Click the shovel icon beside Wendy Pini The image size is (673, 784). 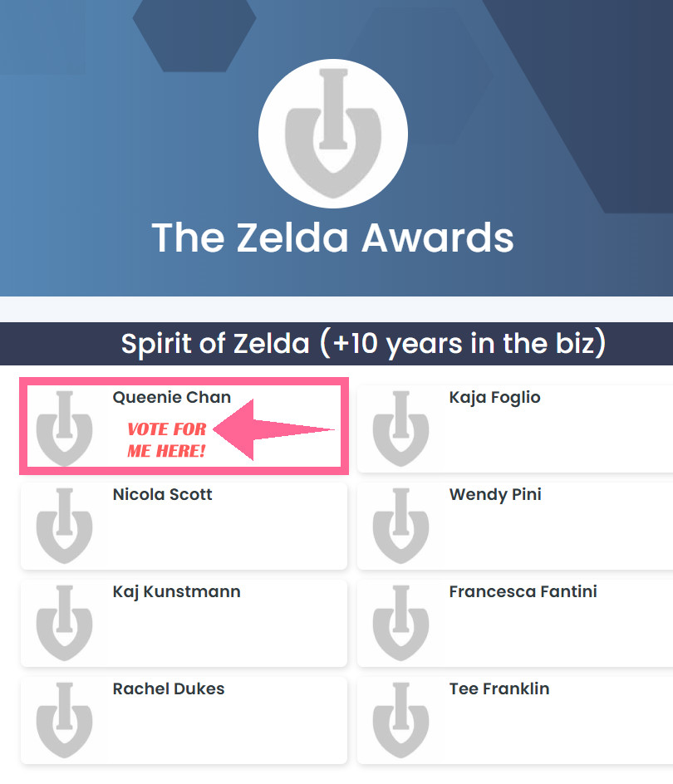401,525
